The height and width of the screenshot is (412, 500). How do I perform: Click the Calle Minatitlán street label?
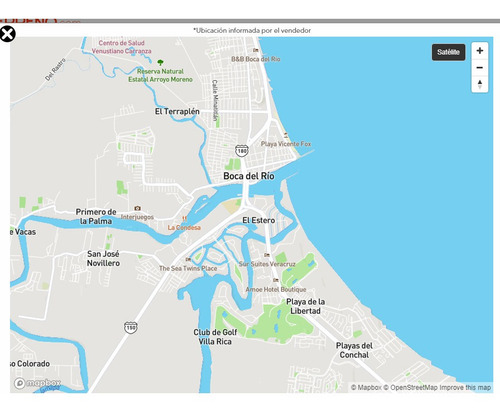(x=215, y=100)
